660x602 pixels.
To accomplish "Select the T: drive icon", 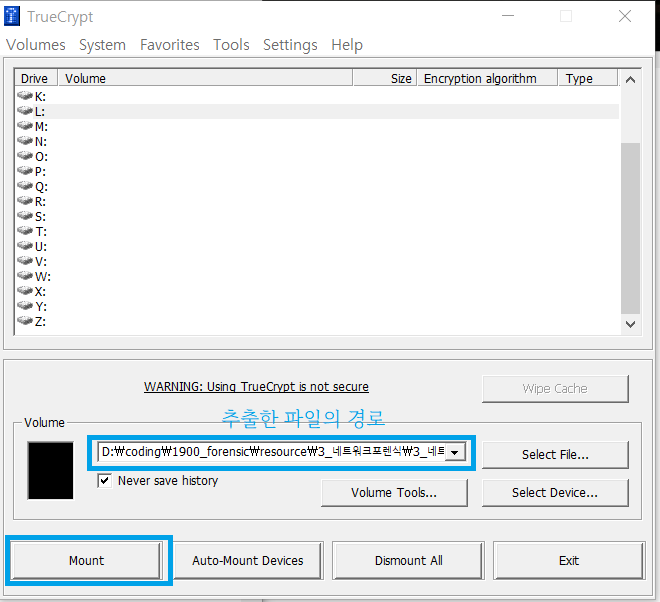I will tap(25, 231).
